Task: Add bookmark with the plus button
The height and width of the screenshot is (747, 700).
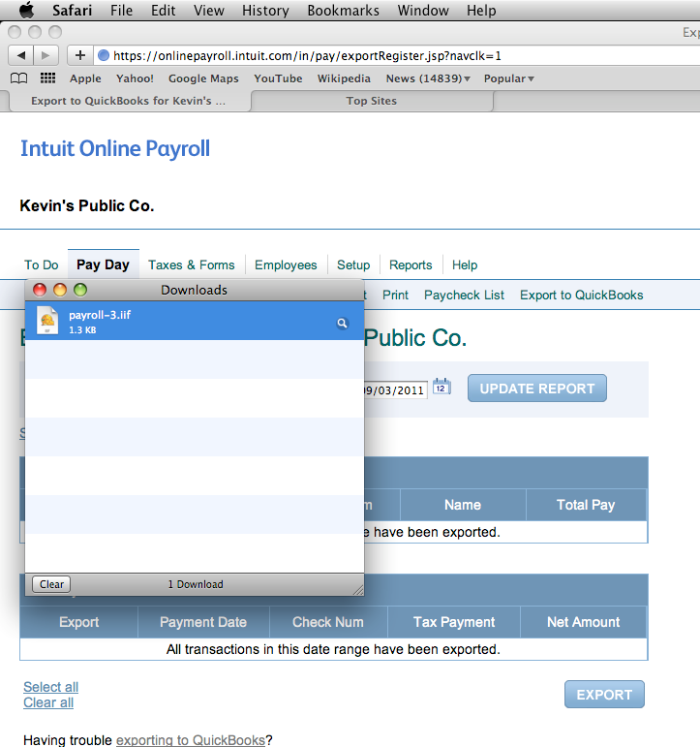Action: (80, 56)
